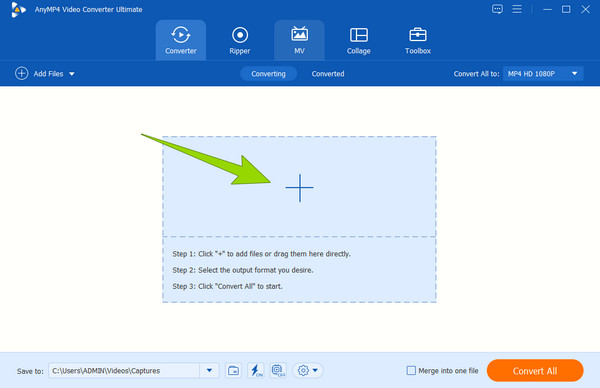Expand the Save to path dropdown
This screenshot has width=600, height=388.
pos(209,370)
